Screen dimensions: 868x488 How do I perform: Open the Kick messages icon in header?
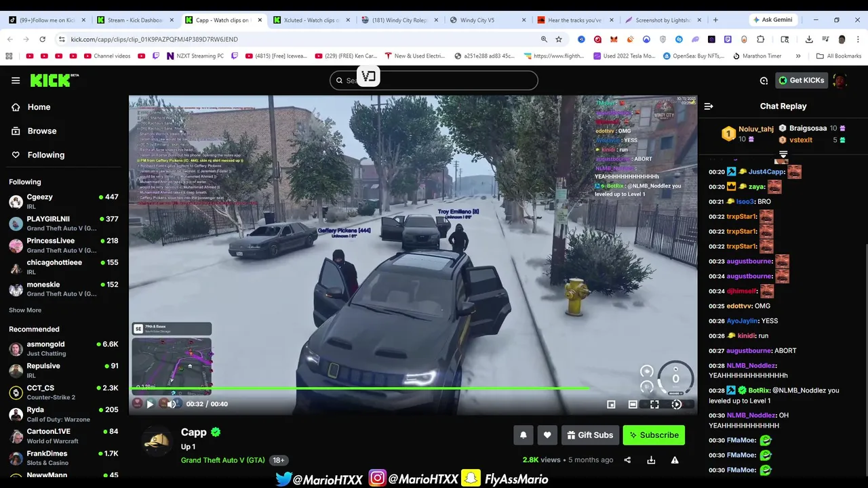764,81
